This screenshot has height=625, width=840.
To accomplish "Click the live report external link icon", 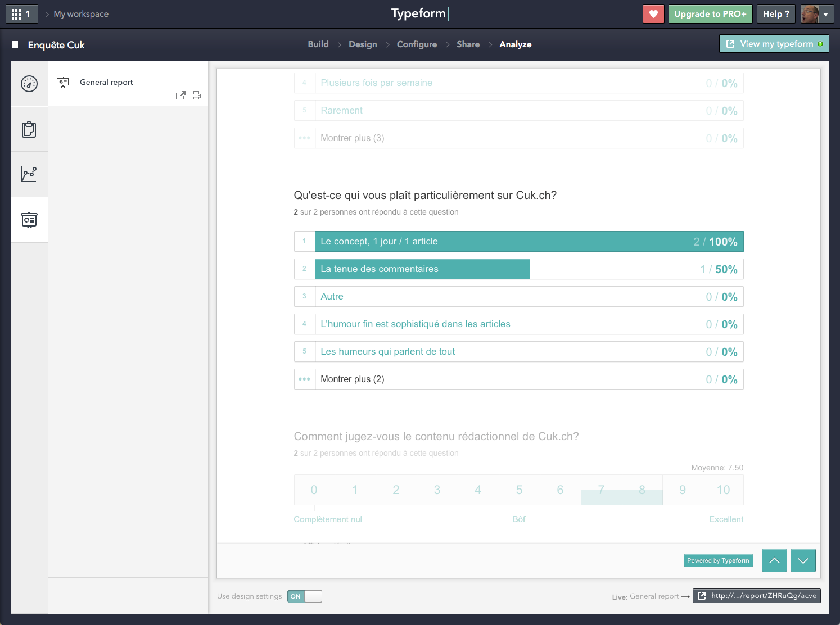I will coord(702,596).
